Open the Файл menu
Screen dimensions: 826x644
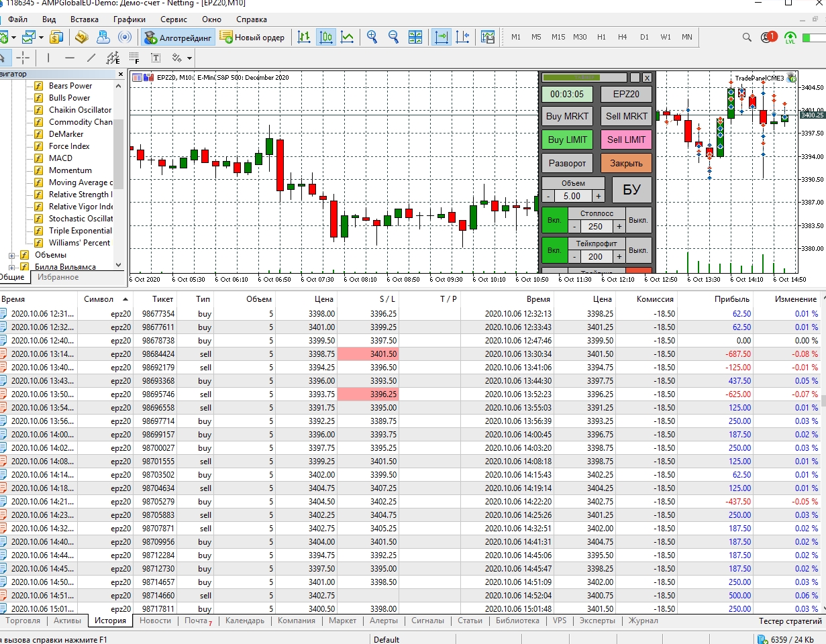tap(18, 19)
